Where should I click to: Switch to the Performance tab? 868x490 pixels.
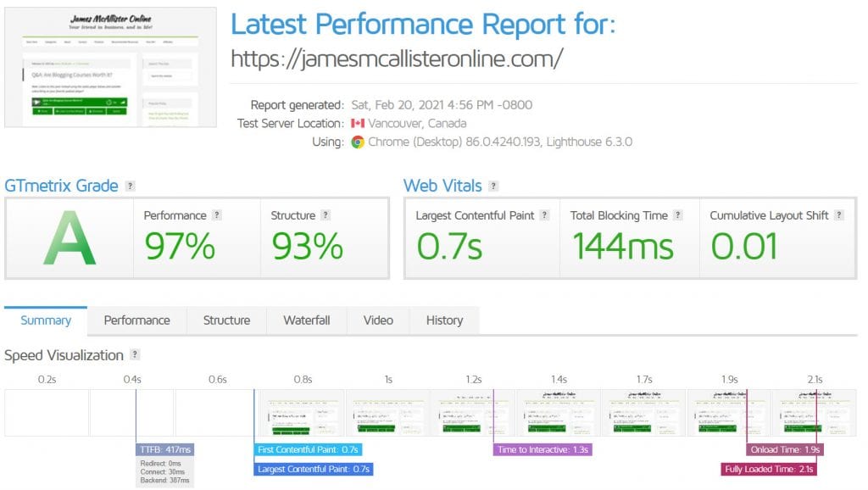(x=136, y=320)
